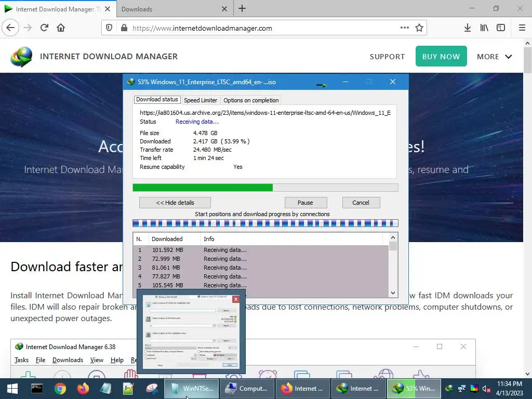
Task: Click the Downloaded column header
Action: pyautogui.click(x=175, y=239)
